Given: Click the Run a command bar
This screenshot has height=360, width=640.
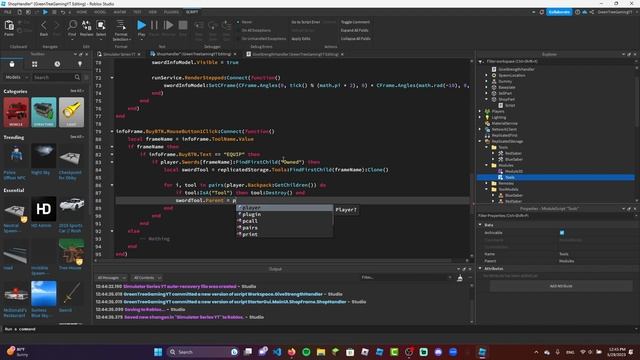Looking at the screenshot, I should click(318, 329).
